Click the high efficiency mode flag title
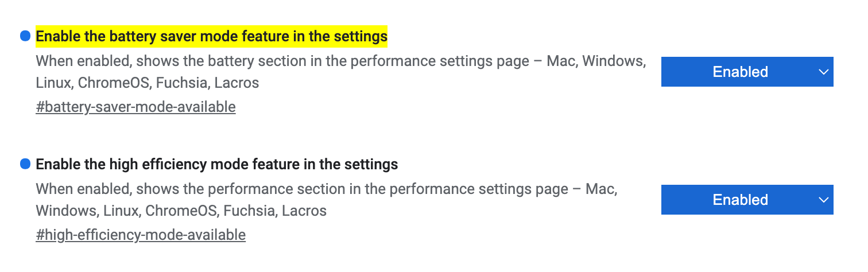Screen dimensions: 868x272 tap(216, 165)
